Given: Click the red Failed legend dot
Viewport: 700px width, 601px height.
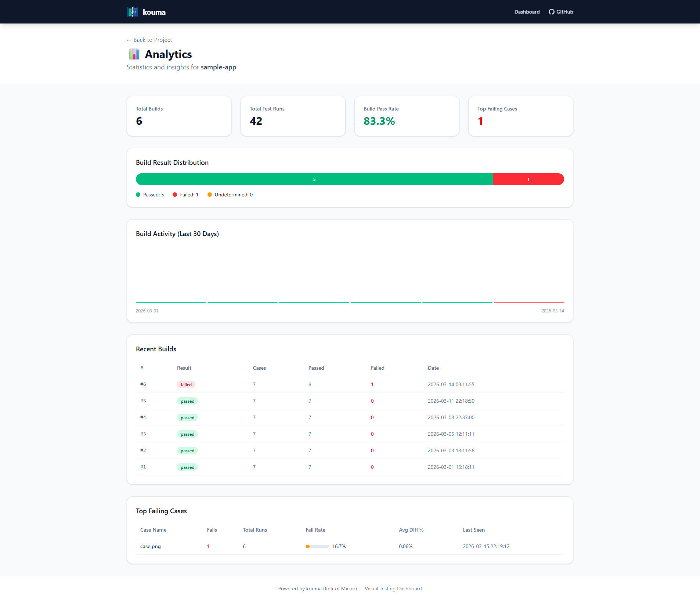Looking at the screenshot, I should pos(175,195).
